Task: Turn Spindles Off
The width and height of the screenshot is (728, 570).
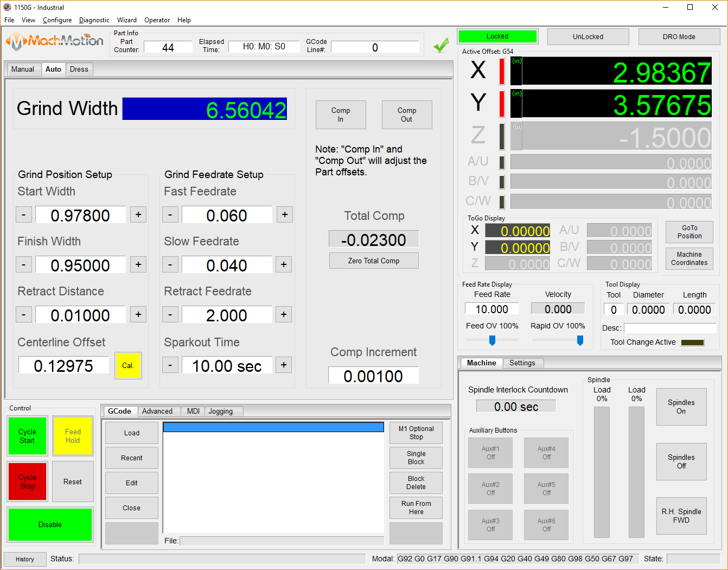Action: click(681, 461)
